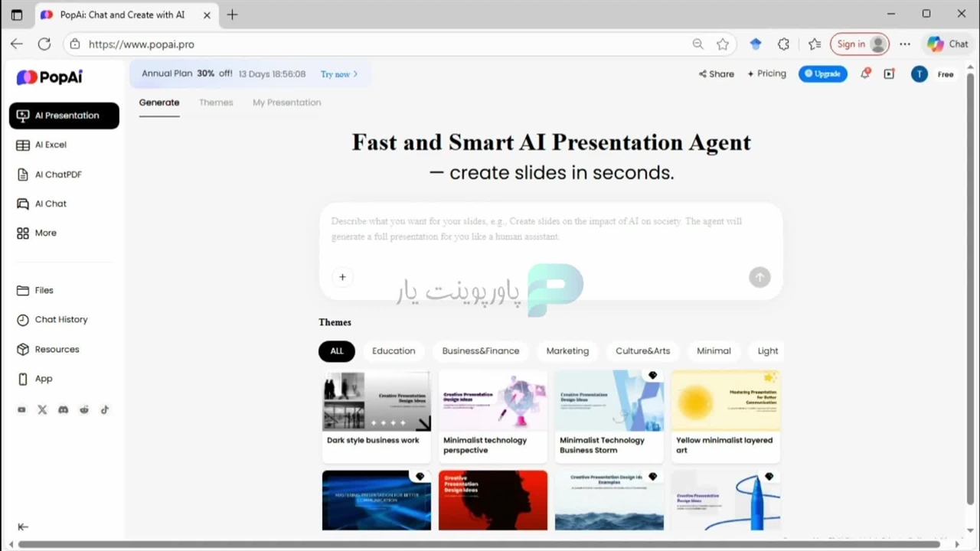The height and width of the screenshot is (551, 980).
Task: Click the notification bell icon
Action: coord(865,74)
